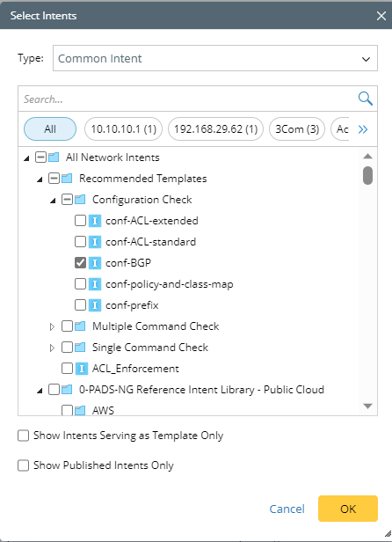Image resolution: width=392 pixels, height=542 pixels.
Task: Collapse the Recommended Templates node
Action: (40, 179)
